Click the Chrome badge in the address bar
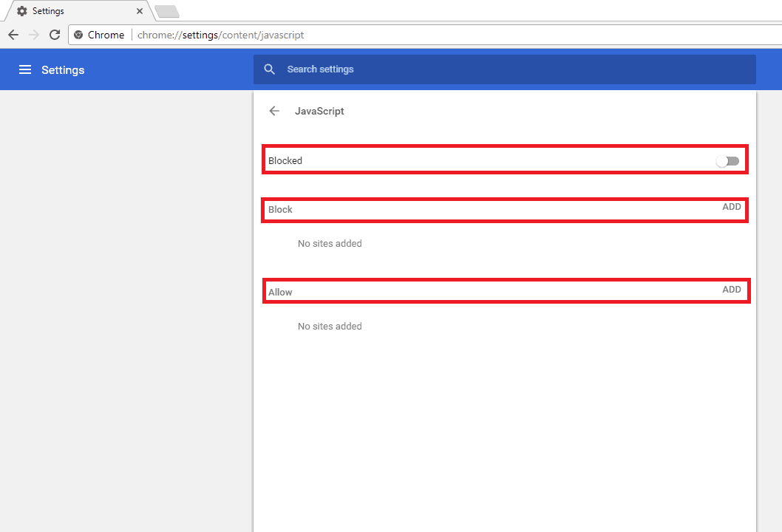 coord(98,35)
